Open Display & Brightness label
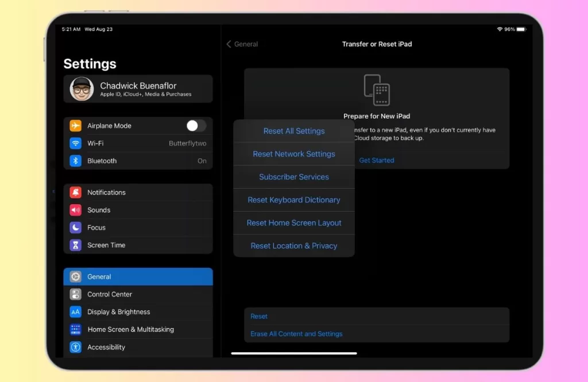Screen dimensions: 588x382 click(x=118, y=312)
